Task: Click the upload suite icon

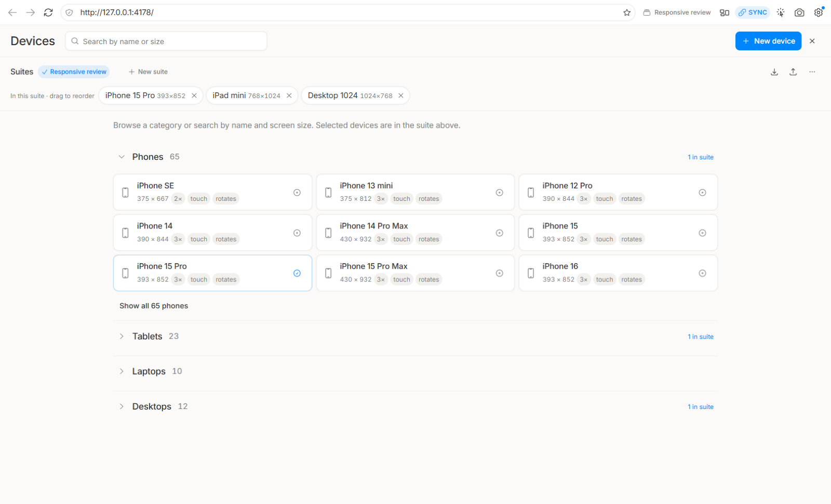Action: [x=793, y=72]
